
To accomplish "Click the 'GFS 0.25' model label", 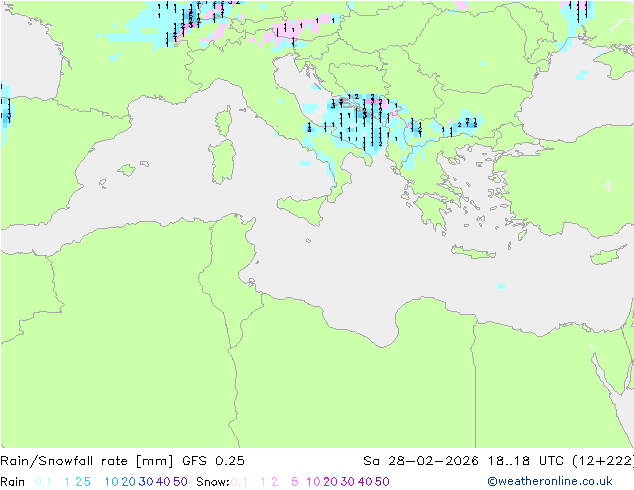I will [213, 461].
